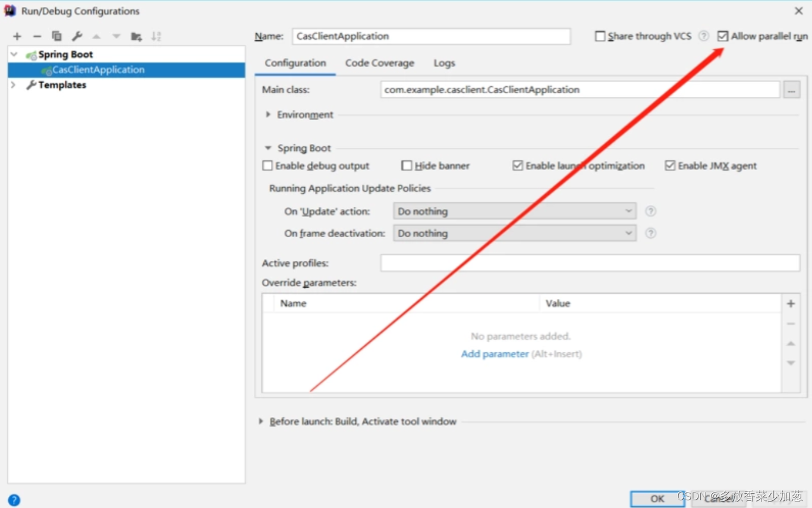Image resolution: width=812 pixels, height=508 pixels.
Task: Sort configurations alphabetically icon
Action: pos(156,36)
